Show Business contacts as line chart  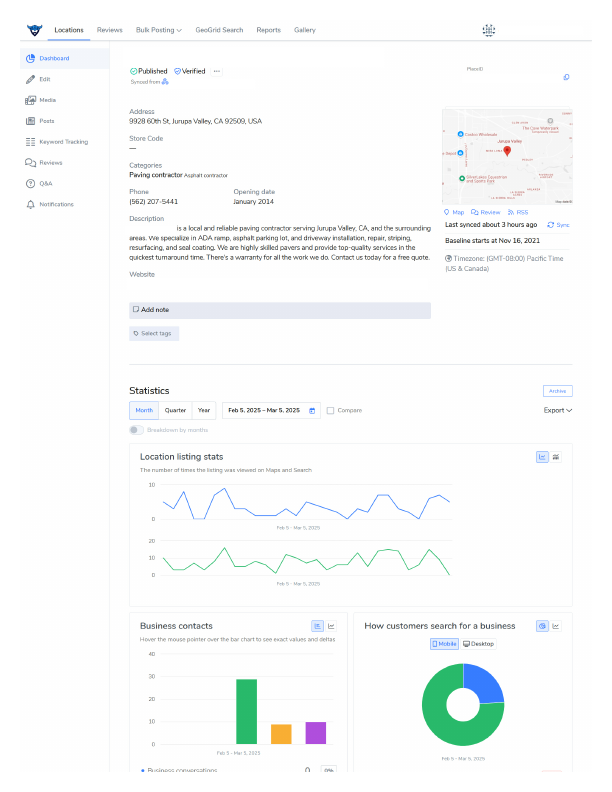pos(331,626)
